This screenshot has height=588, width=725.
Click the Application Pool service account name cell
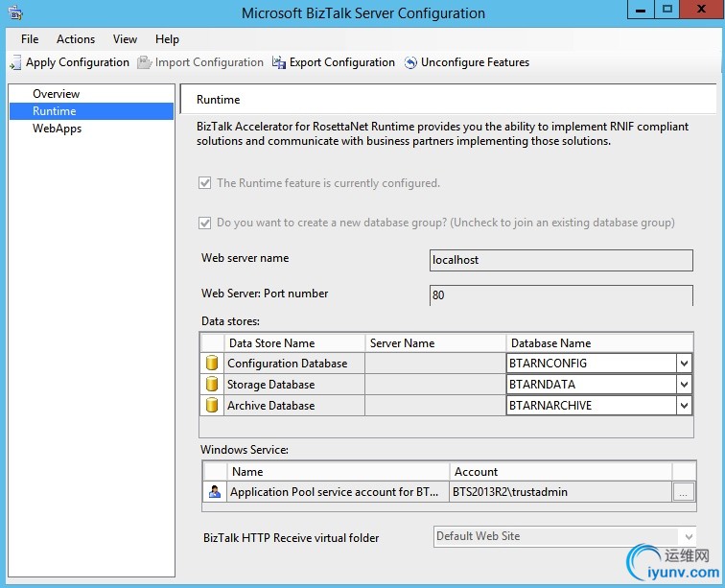pos(338,491)
